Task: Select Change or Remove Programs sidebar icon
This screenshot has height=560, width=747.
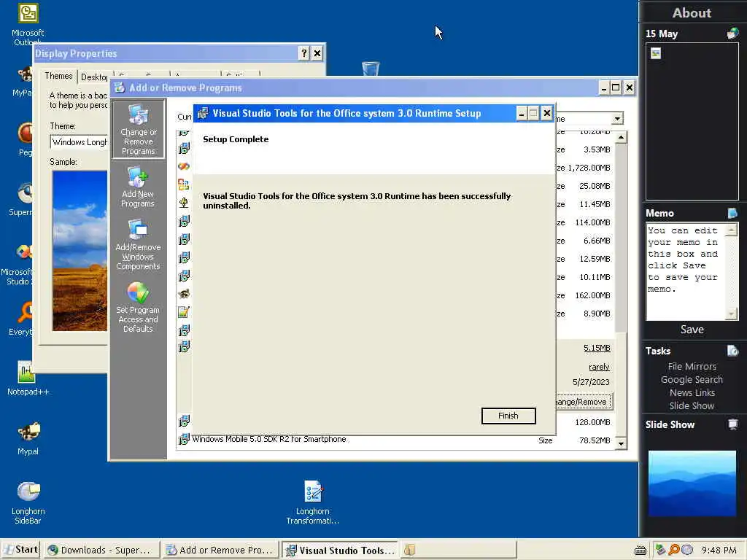Action: (138, 129)
